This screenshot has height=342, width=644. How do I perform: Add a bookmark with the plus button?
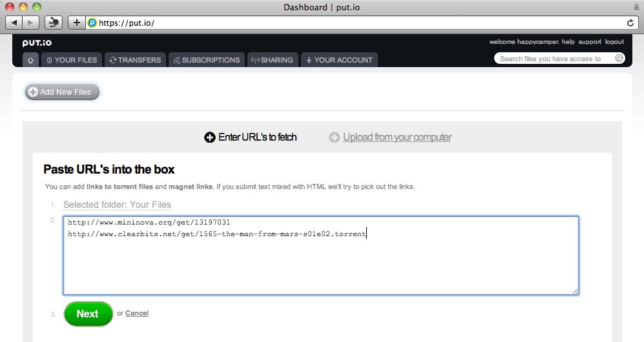coord(76,23)
